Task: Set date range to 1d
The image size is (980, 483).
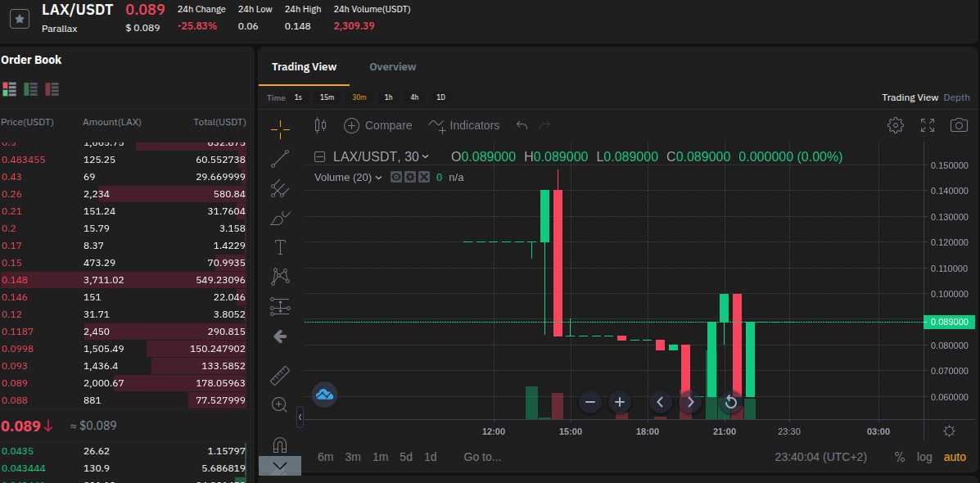Action: click(431, 457)
